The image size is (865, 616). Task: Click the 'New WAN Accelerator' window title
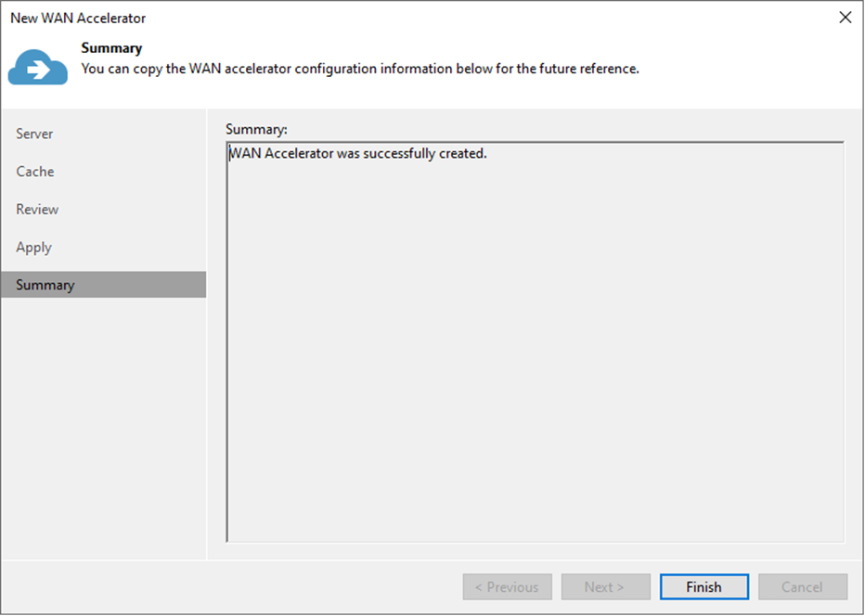pyautogui.click(x=78, y=18)
